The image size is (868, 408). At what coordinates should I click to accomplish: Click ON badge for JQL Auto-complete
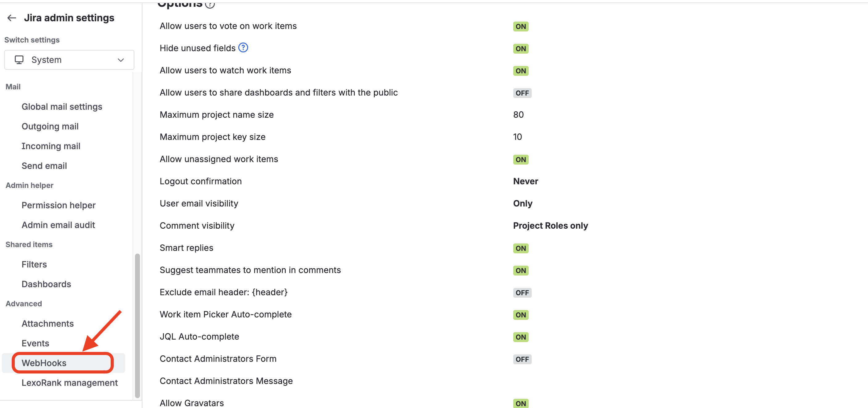click(x=520, y=337)
